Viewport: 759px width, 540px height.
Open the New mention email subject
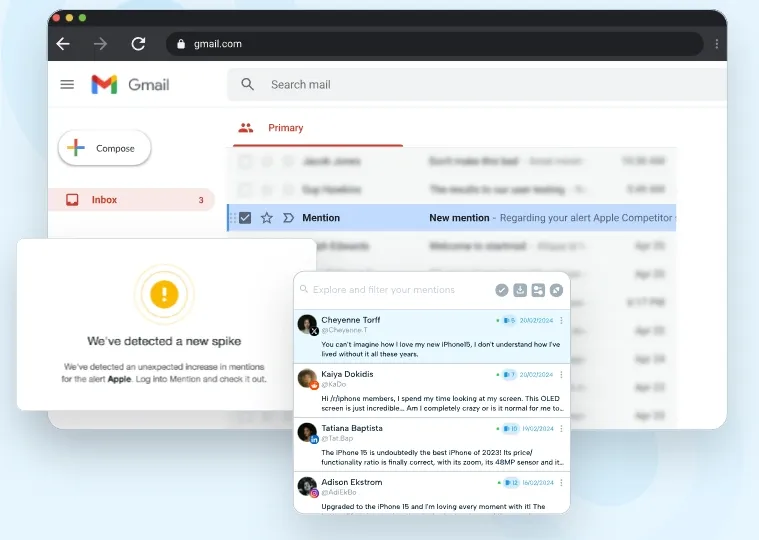tap(459, 218)
